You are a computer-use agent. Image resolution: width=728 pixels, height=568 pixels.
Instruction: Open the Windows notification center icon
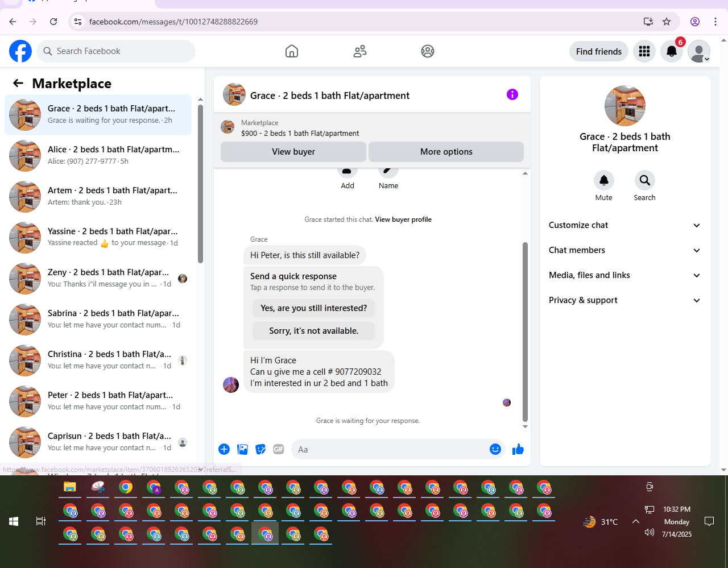(709, 521)
